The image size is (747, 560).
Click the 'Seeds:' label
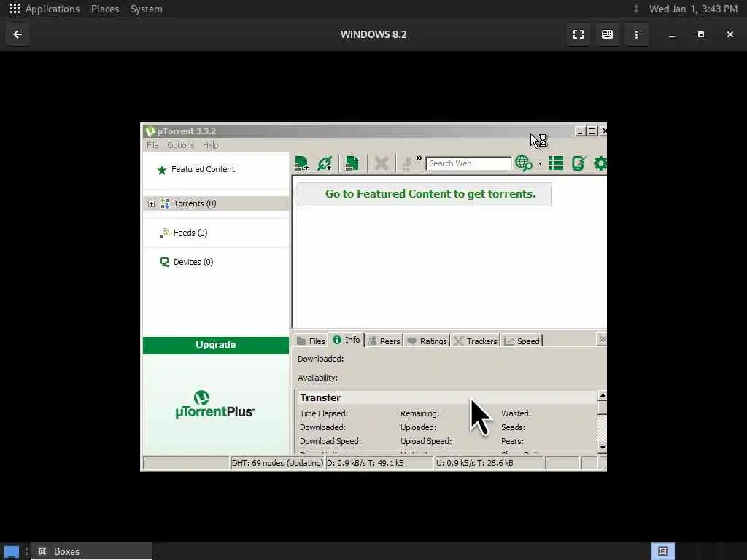(x=513, y=427)
